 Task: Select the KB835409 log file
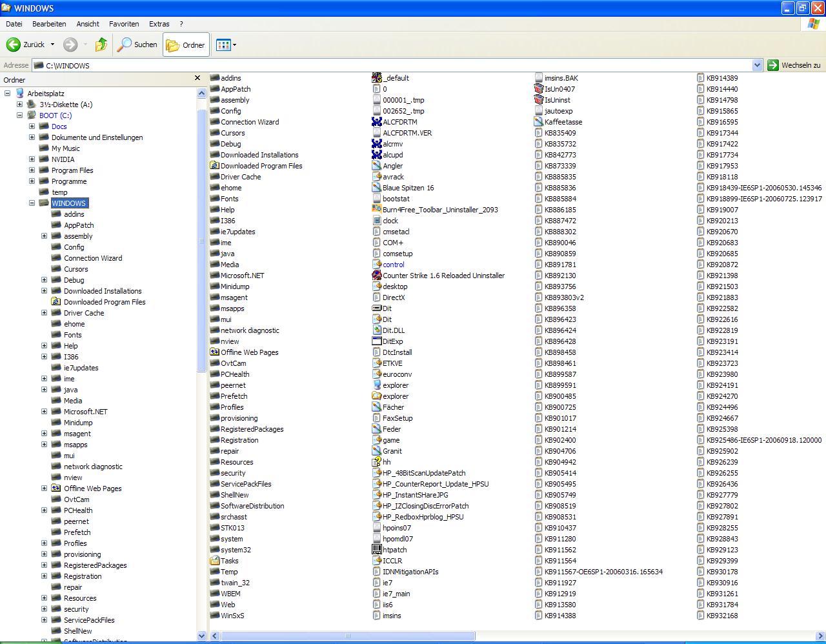click(555, 133)
